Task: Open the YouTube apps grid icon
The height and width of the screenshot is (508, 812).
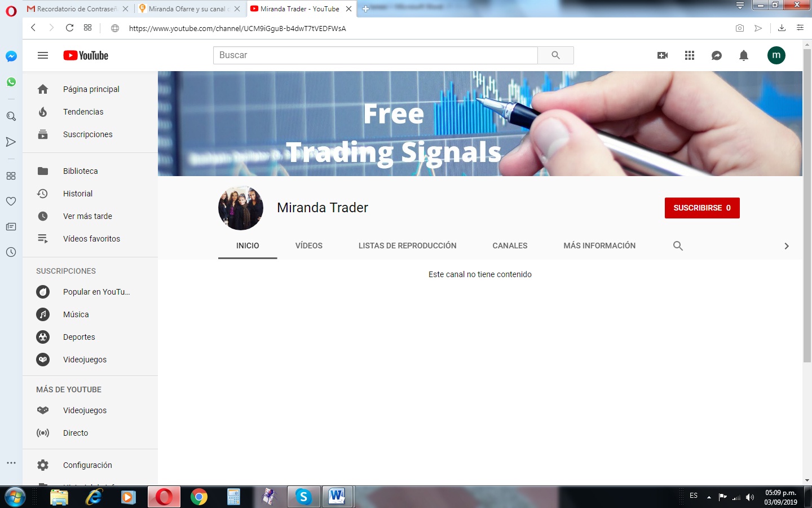Action: pyautogui.click(x=690, y=55)
